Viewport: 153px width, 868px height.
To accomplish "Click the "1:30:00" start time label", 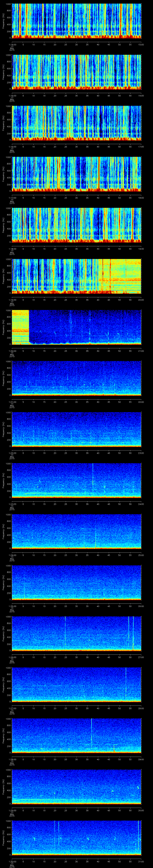I will click(x=12, y=861).
